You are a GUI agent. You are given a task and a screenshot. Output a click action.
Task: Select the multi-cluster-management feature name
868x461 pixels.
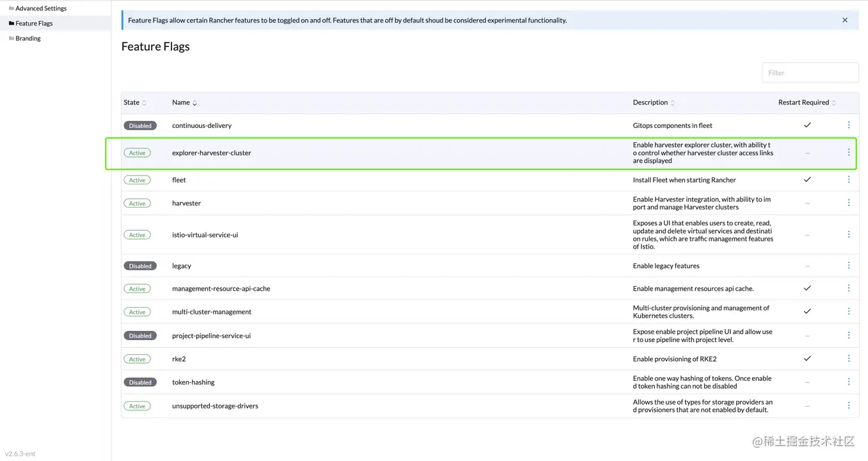(x=212, y=312)
